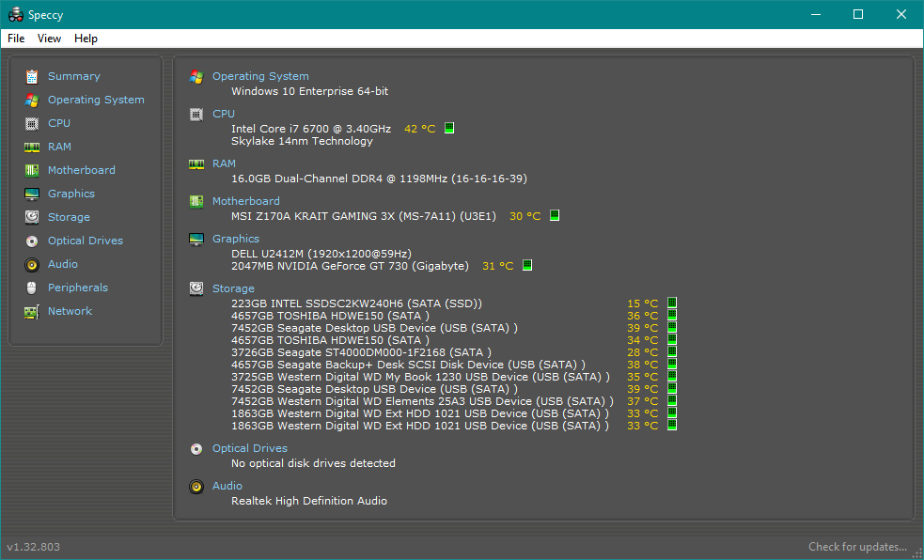The image size is (924, 560).
Task: Open the View menu
Action: [x=49, y=39]
